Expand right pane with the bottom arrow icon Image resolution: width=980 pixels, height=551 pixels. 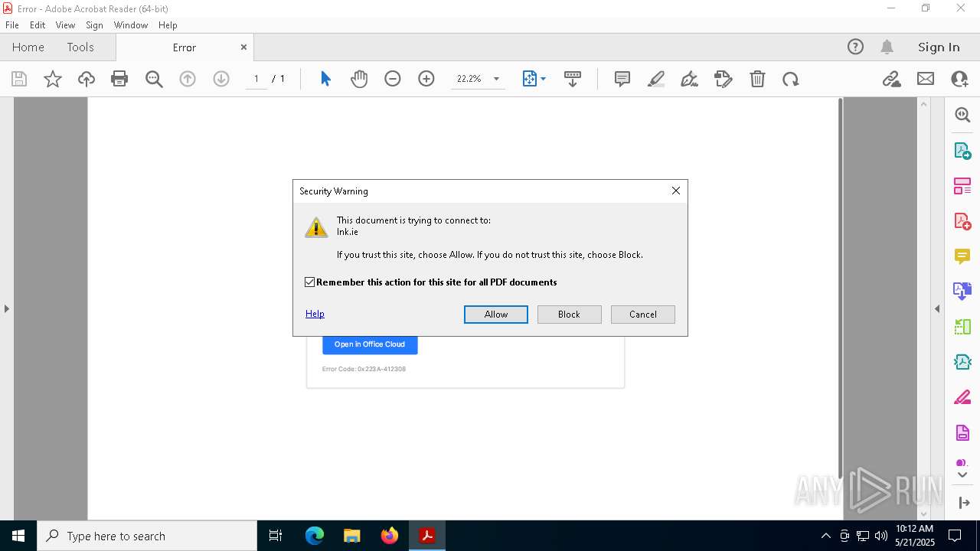pyautogui.click(x=963, y=503)
